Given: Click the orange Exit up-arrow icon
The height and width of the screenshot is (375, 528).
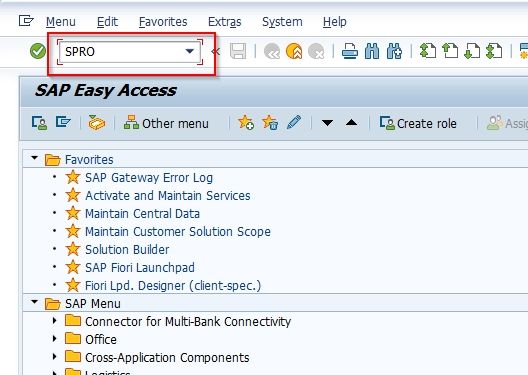Looking at the screenshot, I should tap(294, 52).
